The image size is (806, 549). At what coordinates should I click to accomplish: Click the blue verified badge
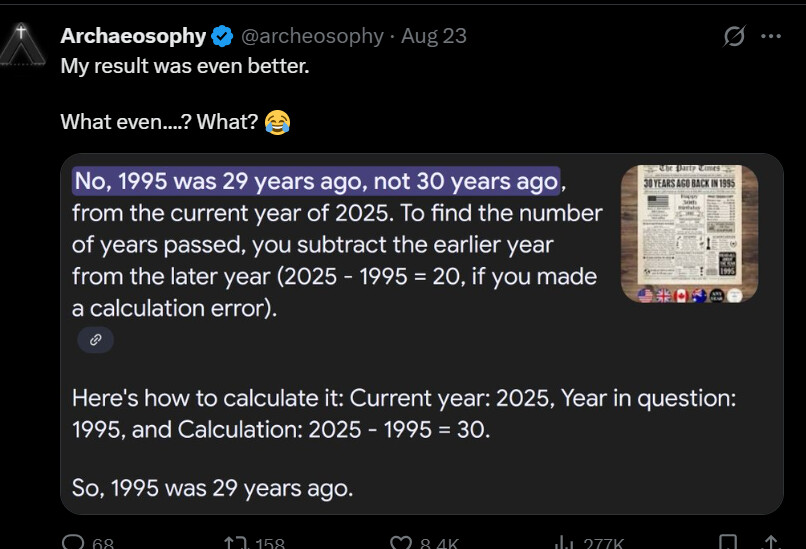[x=222, y=37]
